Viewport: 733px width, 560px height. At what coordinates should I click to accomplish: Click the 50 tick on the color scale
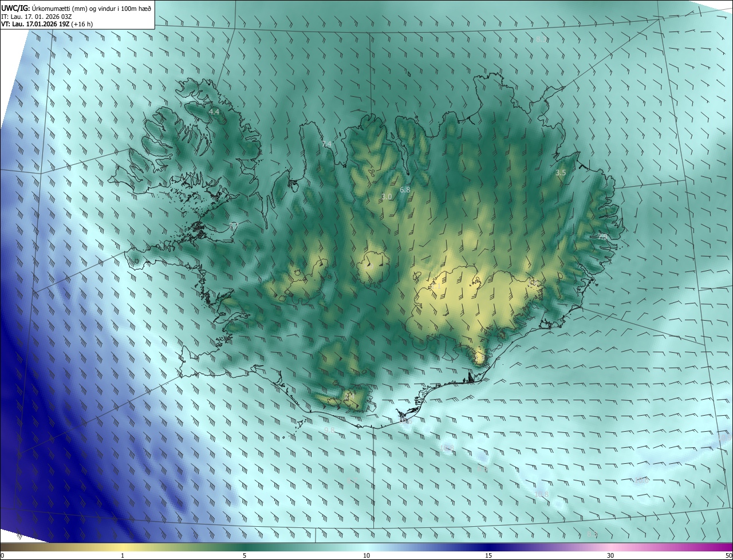(728, 556)
